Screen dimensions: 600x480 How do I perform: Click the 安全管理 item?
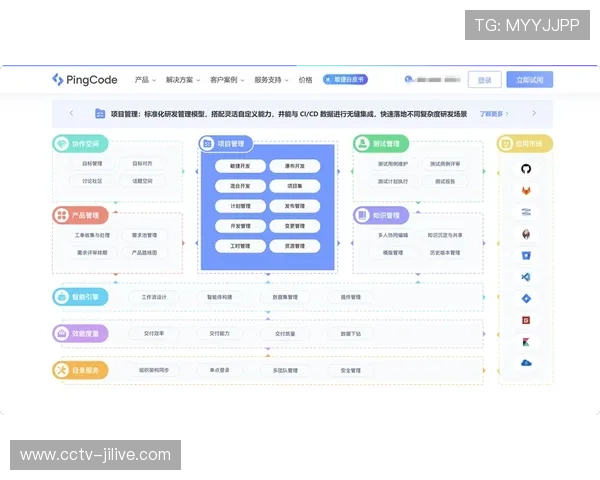351,371
